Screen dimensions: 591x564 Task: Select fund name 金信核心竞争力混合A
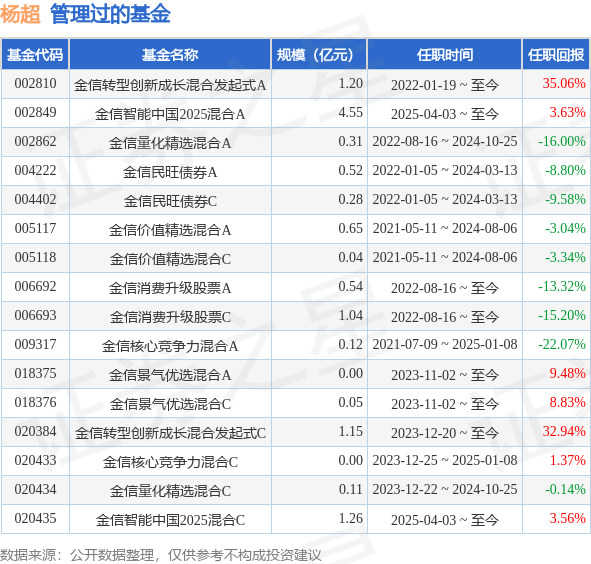pyautogui.click(x=170, y=346)
